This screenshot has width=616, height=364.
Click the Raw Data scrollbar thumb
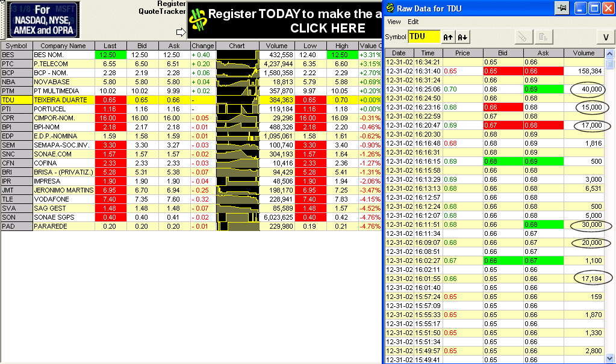(610, 64)
